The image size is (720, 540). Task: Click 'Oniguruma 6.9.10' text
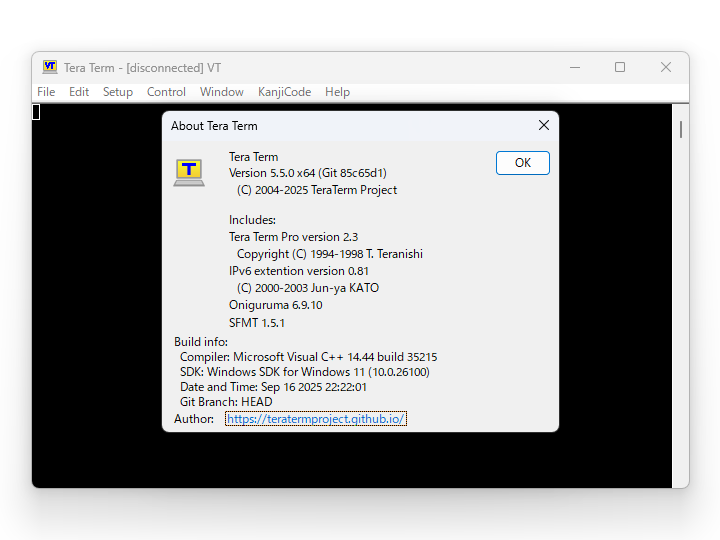click(276, 305)
